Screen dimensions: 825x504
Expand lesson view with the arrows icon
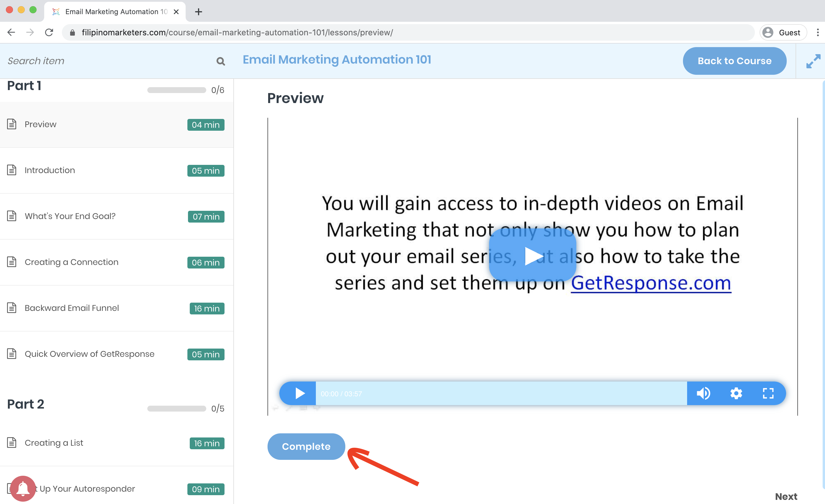[x=813, y=61]
